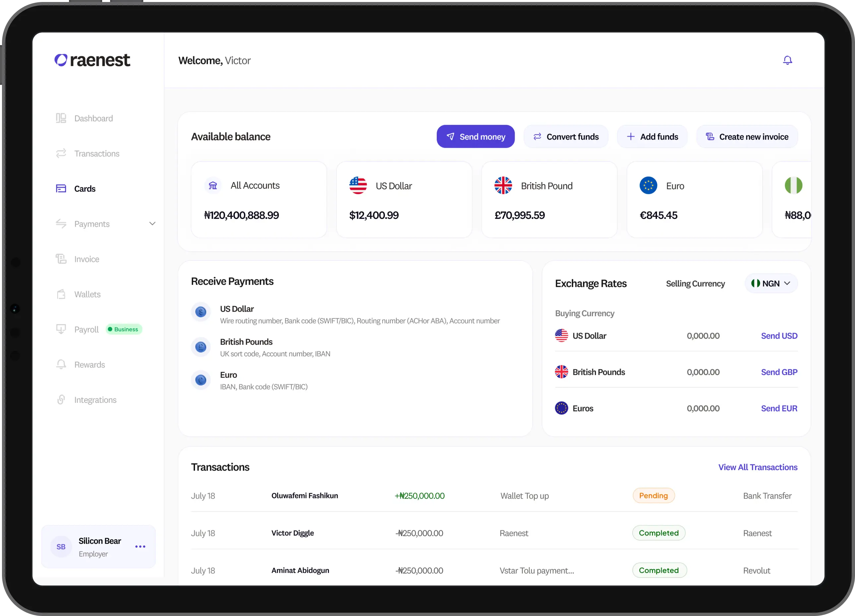Click the Wallets icon in sidebar

pos(61,294)
